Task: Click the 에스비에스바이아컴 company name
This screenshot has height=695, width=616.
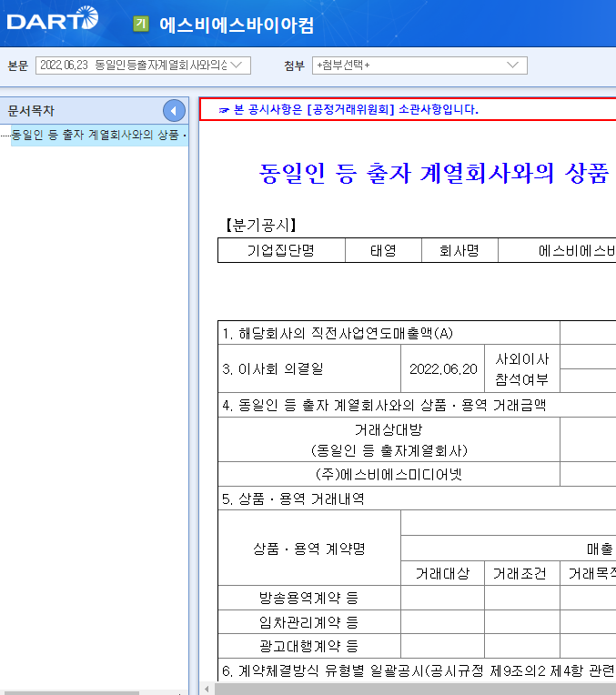Action: coord(236,25)
